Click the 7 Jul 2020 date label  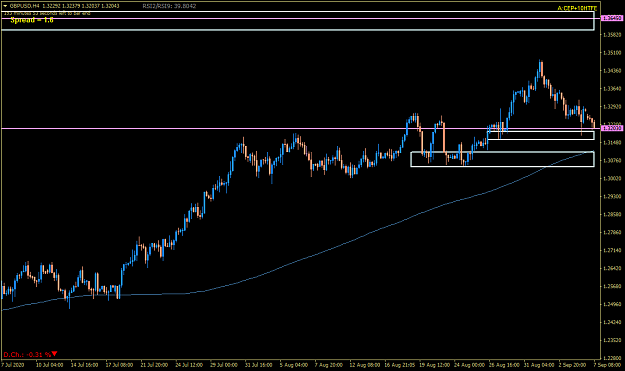(x=13, y=365)
